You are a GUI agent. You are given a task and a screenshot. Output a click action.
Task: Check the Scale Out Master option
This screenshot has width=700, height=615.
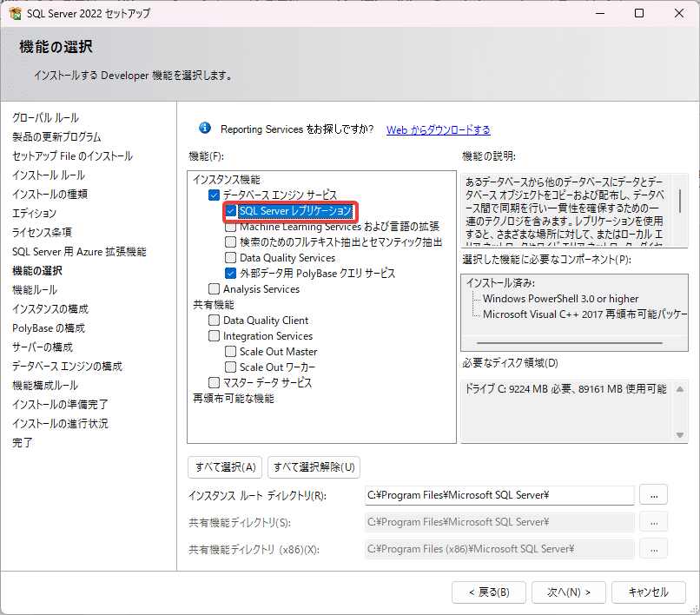(x=230, y=351)
